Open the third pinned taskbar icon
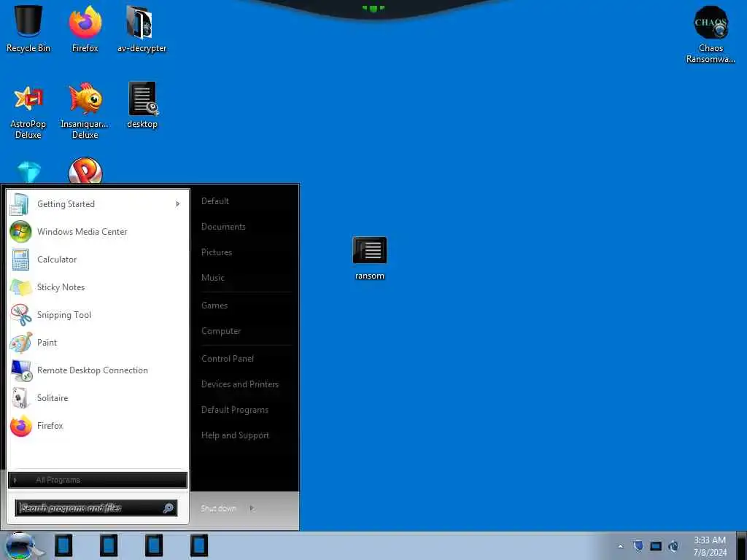747x560 pixels. coord(154,545)
